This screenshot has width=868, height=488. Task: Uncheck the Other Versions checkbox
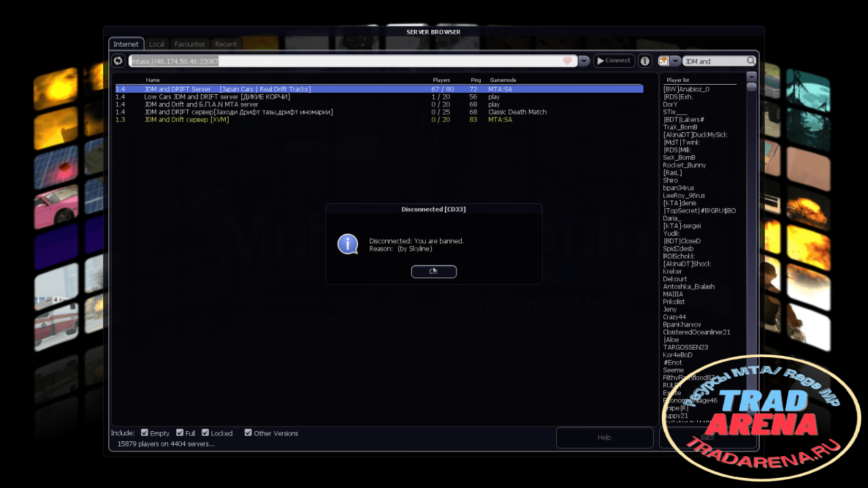point(248,432)
